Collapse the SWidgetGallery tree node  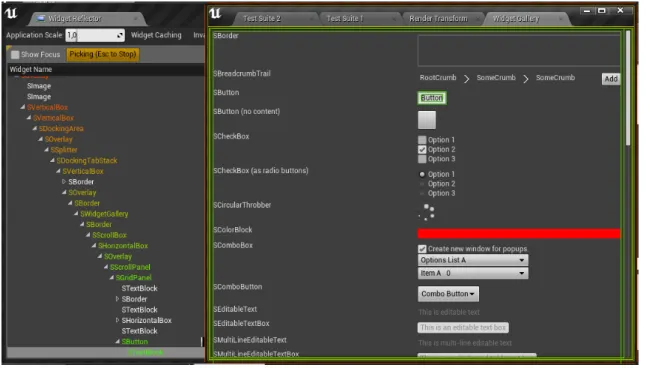76,214
